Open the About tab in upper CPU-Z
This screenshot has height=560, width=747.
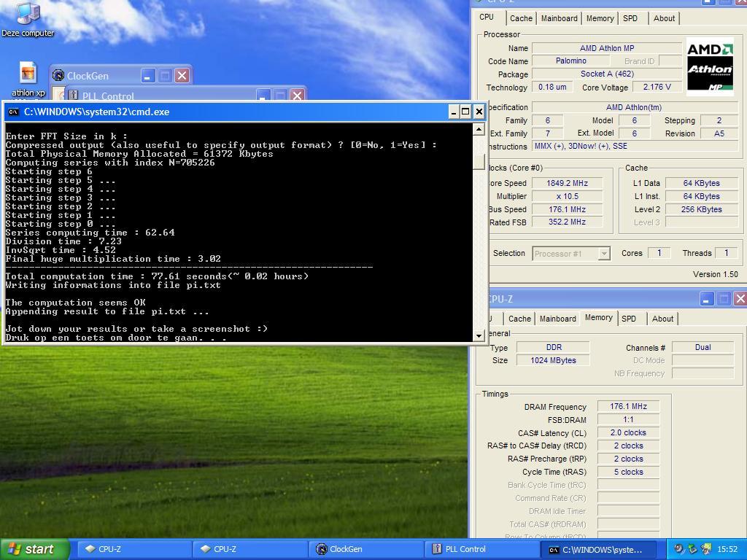[x=664, y=18]
